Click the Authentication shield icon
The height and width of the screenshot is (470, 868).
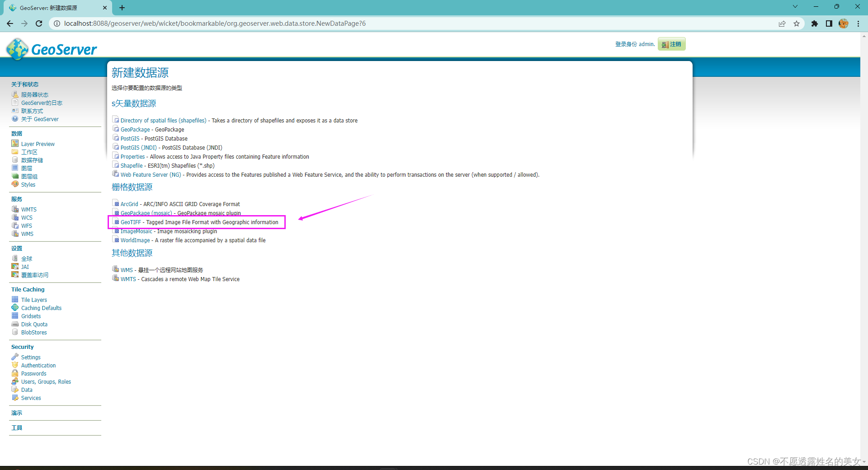pyautogui.click(x=15, y=365)
